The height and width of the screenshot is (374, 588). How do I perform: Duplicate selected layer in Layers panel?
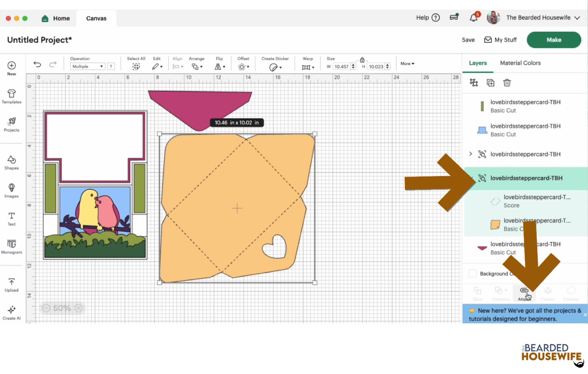491,83
